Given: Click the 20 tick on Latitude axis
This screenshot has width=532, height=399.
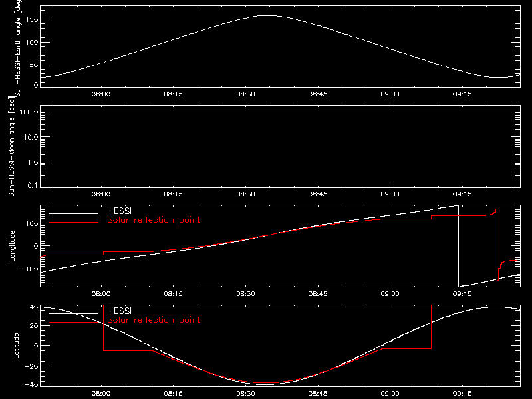Looking at the screenshot, I should click(34, 326).
